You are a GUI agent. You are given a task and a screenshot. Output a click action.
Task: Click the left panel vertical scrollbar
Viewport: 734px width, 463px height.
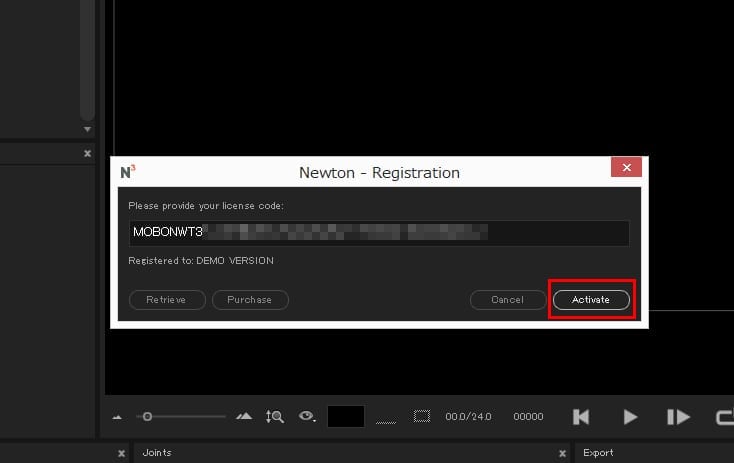click(87, 59)
